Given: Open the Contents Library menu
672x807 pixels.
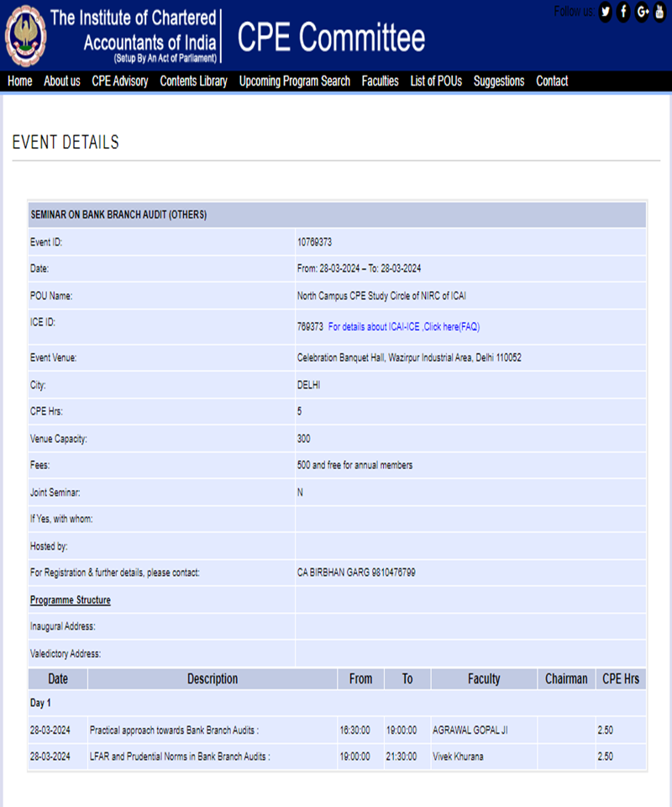Looking at the screenshot, I should 193,82.
